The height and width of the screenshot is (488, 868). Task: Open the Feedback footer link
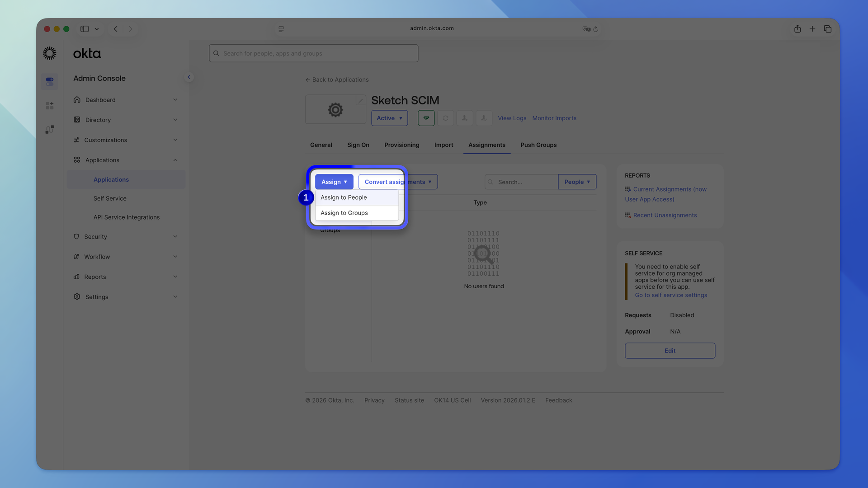point(558,400)
